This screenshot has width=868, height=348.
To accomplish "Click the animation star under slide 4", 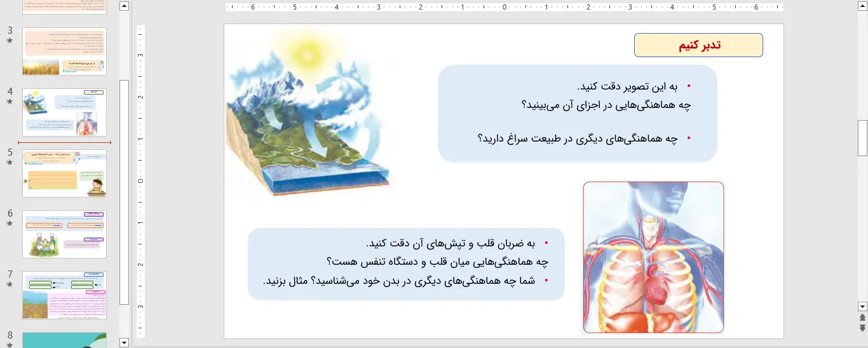I will pyautogui.click(x=10, y=102).
